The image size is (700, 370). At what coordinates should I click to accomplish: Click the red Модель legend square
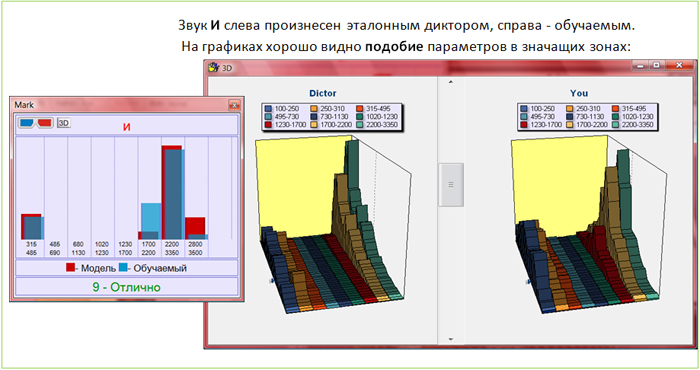(x=70, y=267)
